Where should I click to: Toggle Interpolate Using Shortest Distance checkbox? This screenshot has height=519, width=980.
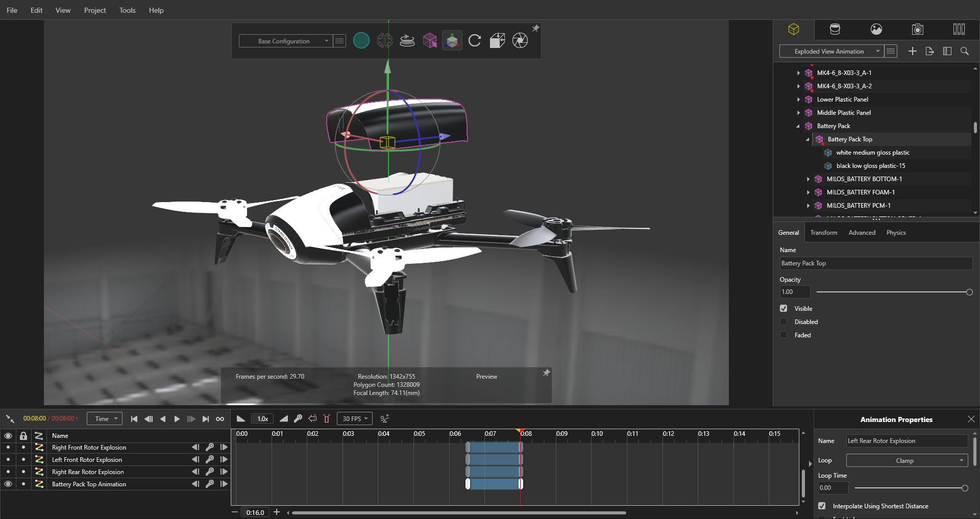tap(822, 506)
